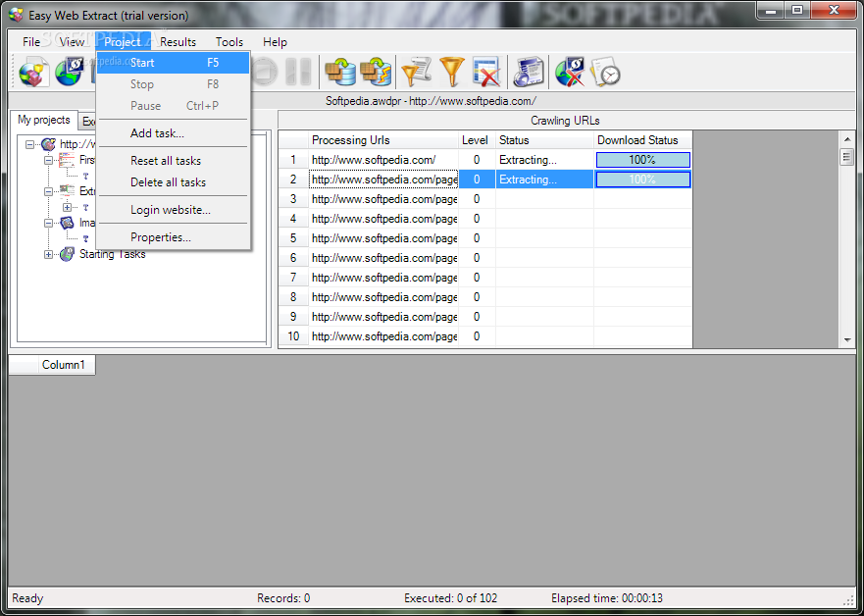Select the http://www.softpedia.com/ URL cell in row 1
Image resolution: width=864 pixels, height=616 pixels.
click(383, 160)
